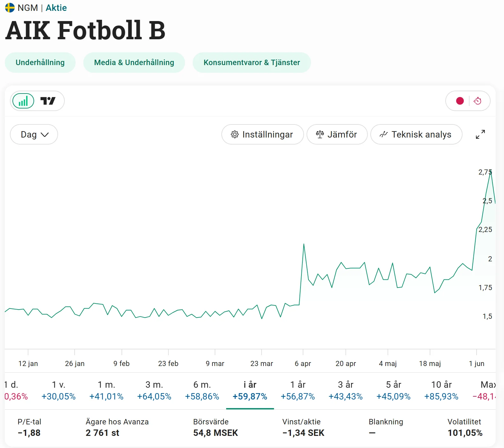Click the red live indicator dot
Viewport: 504px width, 448px height.
[x=460, y=101]
